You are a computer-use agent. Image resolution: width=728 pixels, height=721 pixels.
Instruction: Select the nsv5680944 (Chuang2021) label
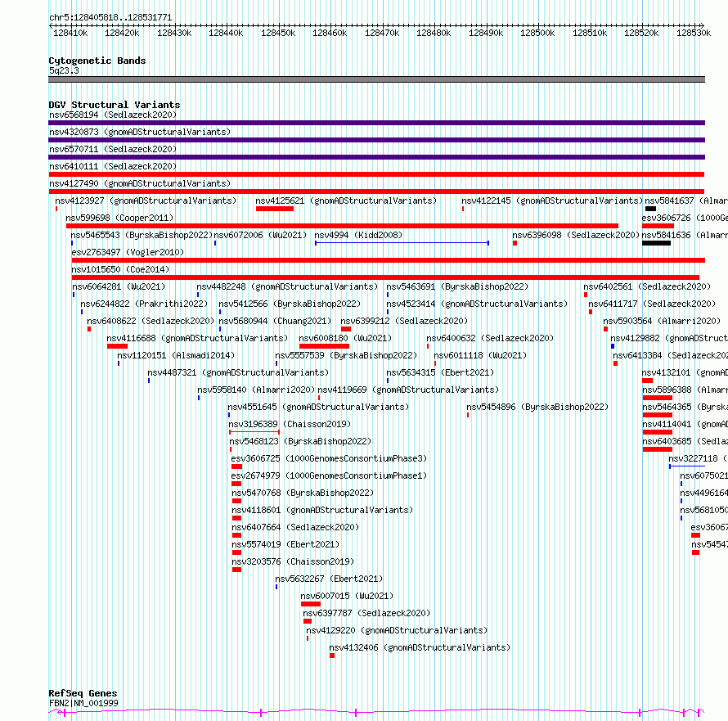tap(275, 321)
